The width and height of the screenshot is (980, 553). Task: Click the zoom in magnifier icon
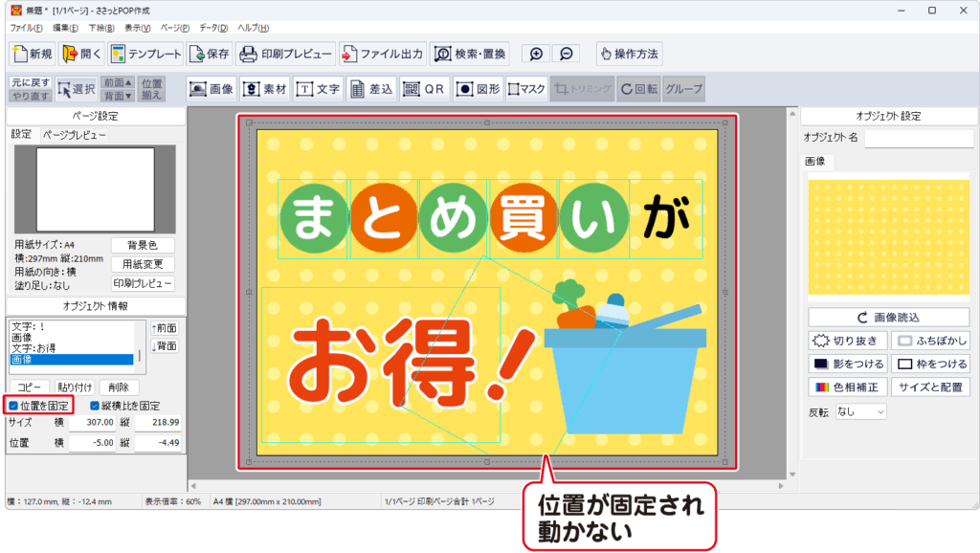(537, 54)
